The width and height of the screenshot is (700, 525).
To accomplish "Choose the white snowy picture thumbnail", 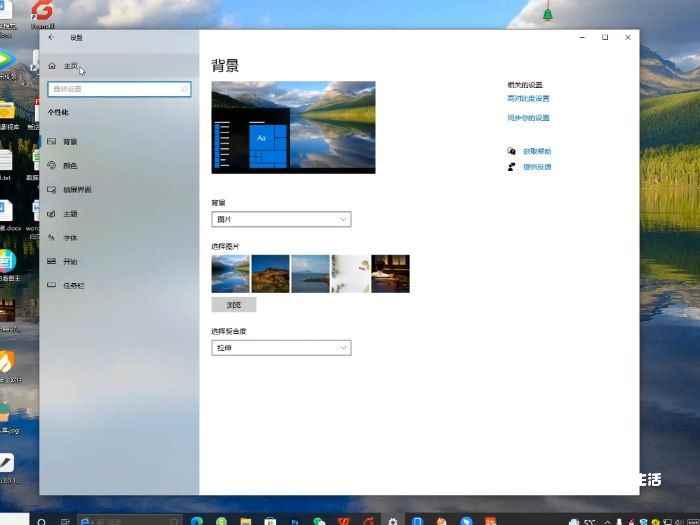I will (x=350, y=274).
